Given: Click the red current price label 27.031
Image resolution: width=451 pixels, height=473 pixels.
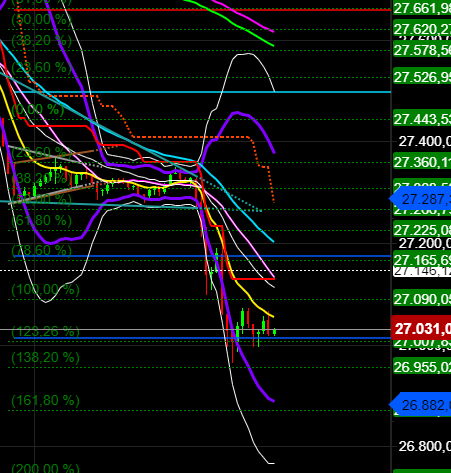Looking at the screenshot, I should pyautogui.click(x=421, y=328).
